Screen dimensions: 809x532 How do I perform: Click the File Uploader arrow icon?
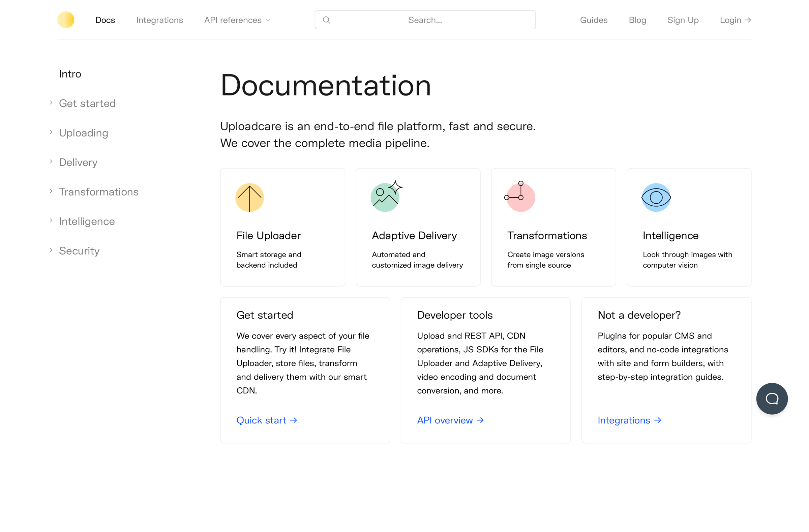[249, 198]
